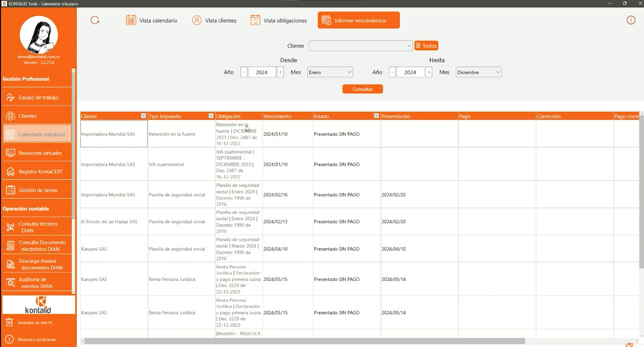
Task: Click the Auditoría de eventos magnifier icon
Action: coord(10,283)
